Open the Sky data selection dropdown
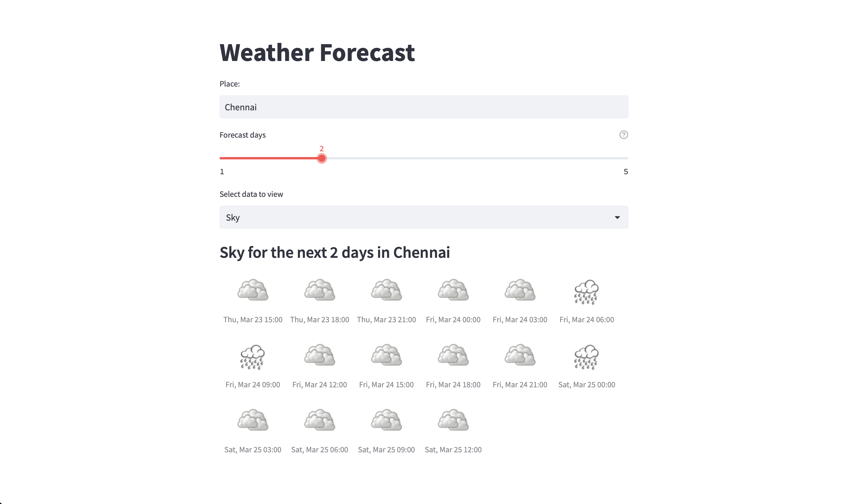 (x=424, y=217)
